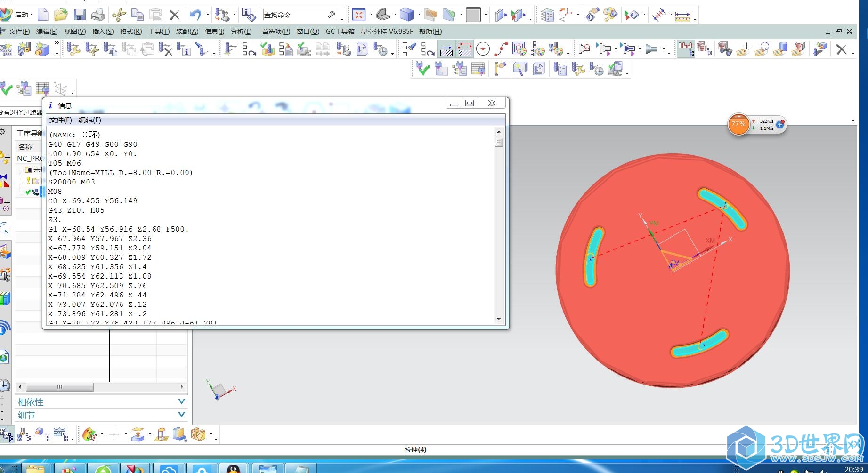Click the Create Geometry icon
Image resolution: width=868 pixels, height=473 pixels.
(42, 49)
